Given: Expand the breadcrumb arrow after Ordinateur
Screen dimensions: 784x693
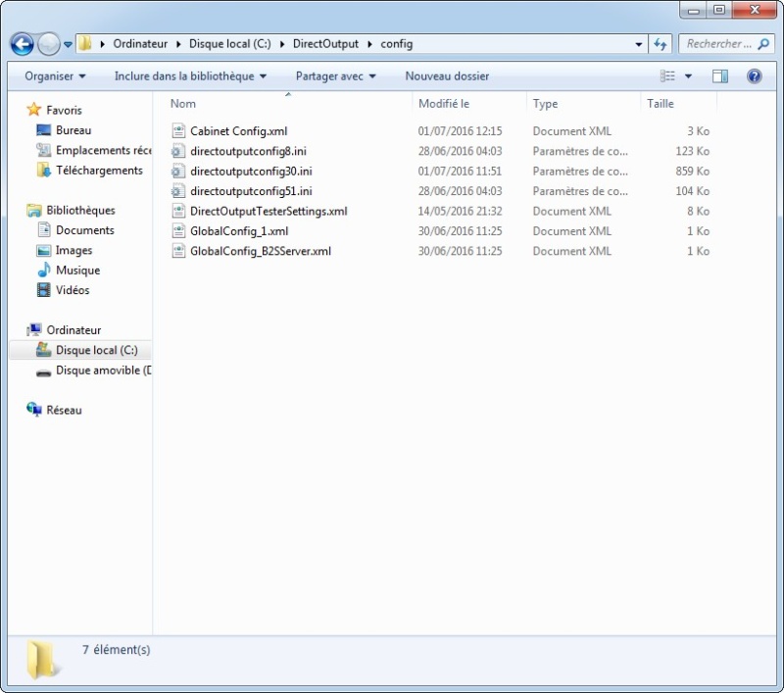Looking at the screenshot, I should [178, 44].
